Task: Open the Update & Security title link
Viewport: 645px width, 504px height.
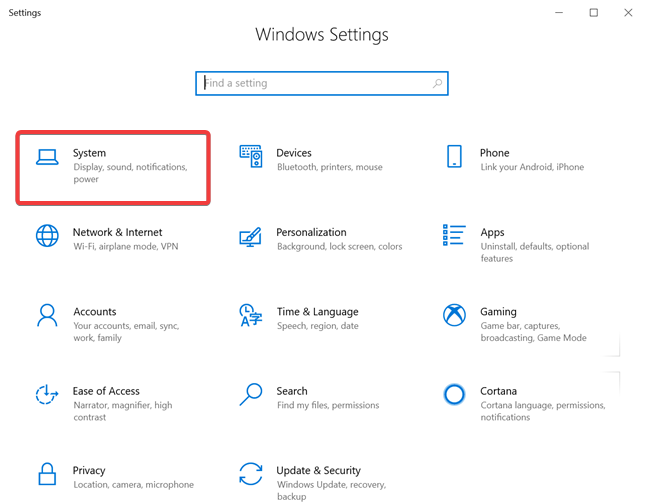Action: [x=318, y=470]
